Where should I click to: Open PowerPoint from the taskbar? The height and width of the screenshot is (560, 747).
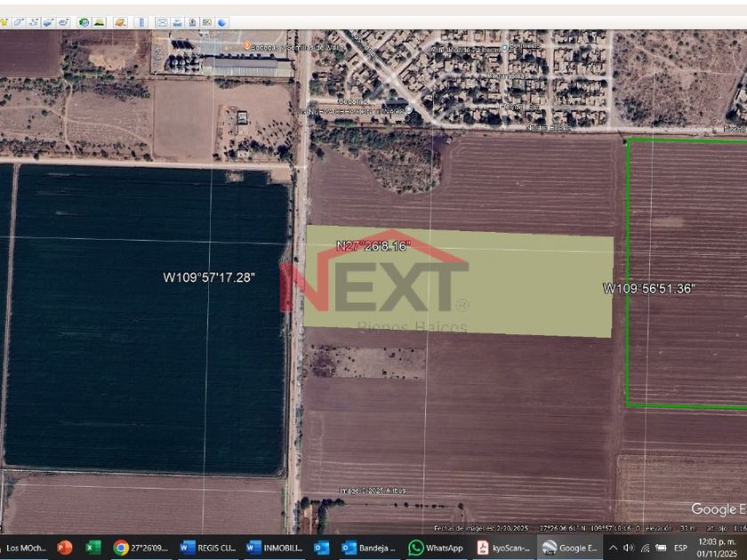pos(64,548)
